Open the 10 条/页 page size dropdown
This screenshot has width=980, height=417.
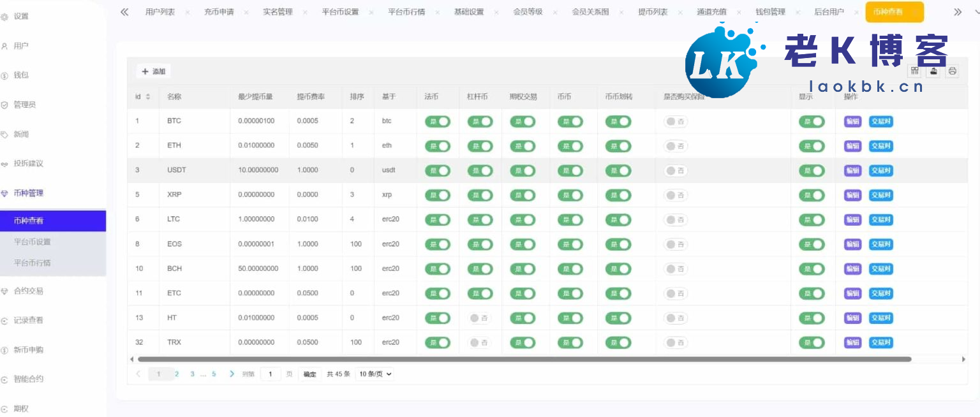coord(375,374)
